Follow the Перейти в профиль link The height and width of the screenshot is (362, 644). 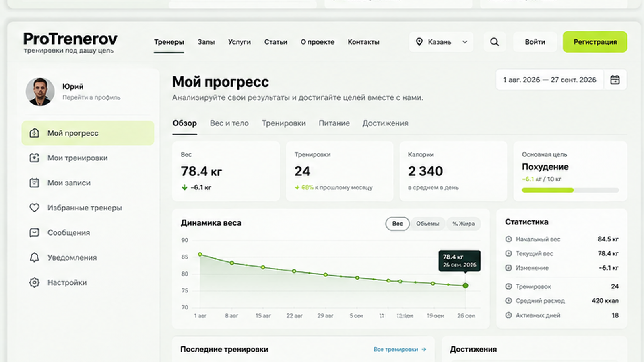(x=91, y=97)
